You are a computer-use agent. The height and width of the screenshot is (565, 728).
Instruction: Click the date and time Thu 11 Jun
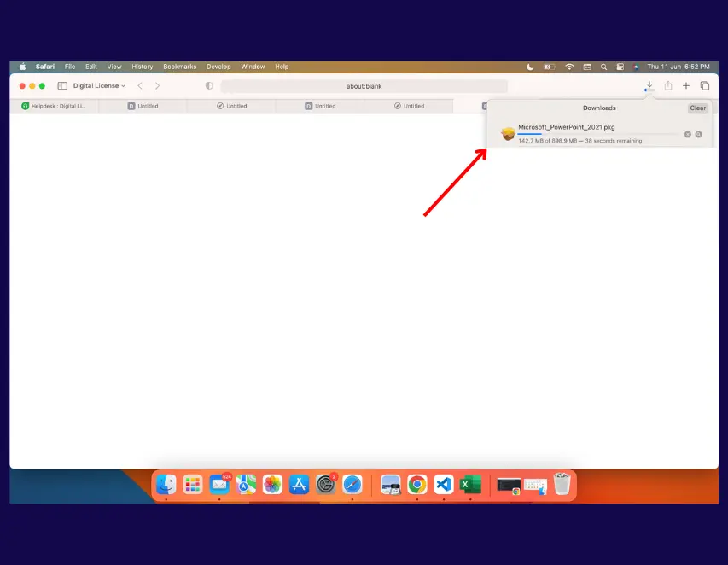tap(664, 67)
